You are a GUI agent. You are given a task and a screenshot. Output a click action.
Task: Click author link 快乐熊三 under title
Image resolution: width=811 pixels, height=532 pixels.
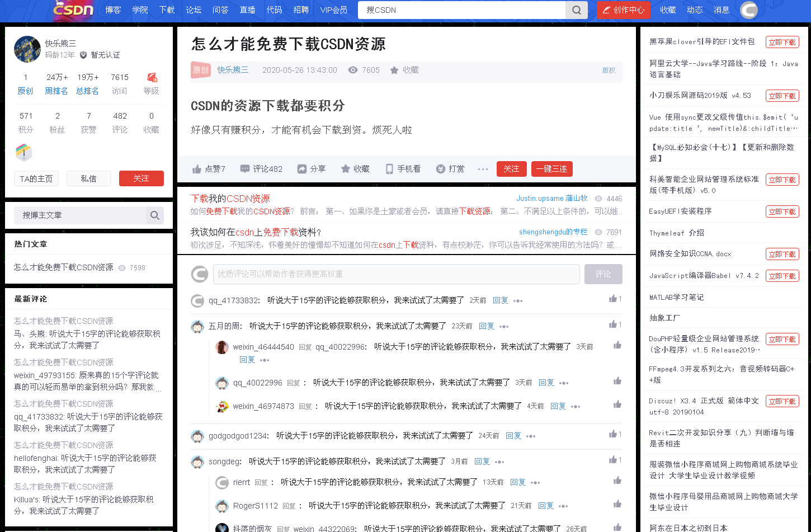click(x=233, y=70)
